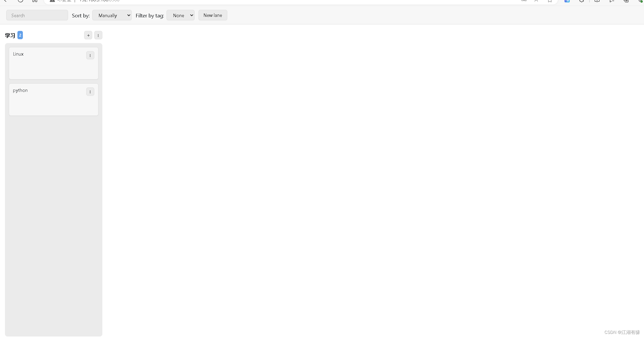Expand the Filter by tag dropdown

pyautogui.click(x=181, y=15)
